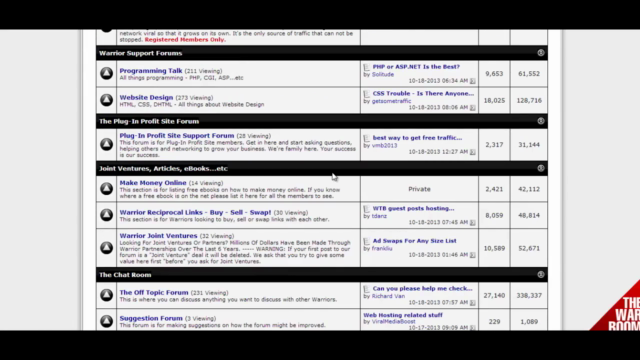This screenshot has height=360, width=640.
Task: Open The Chat Room header link
Action: coord(125,275)
